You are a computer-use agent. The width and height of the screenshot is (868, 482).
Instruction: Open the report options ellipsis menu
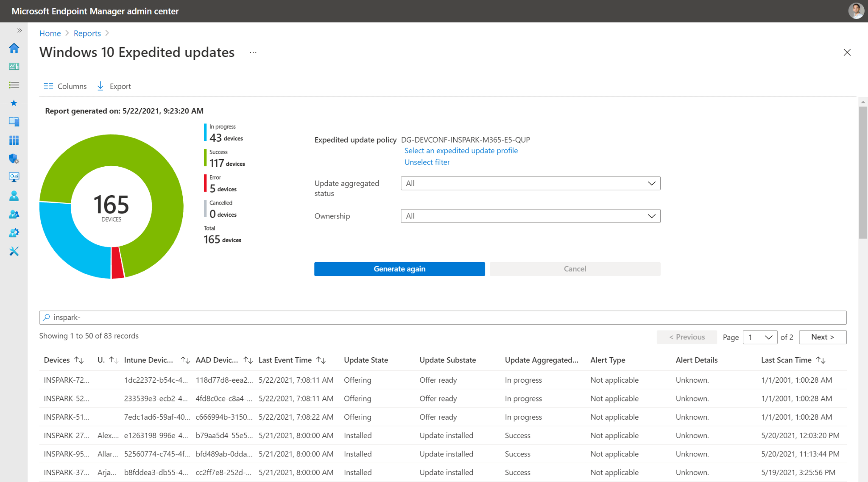[x=253, y=52]
